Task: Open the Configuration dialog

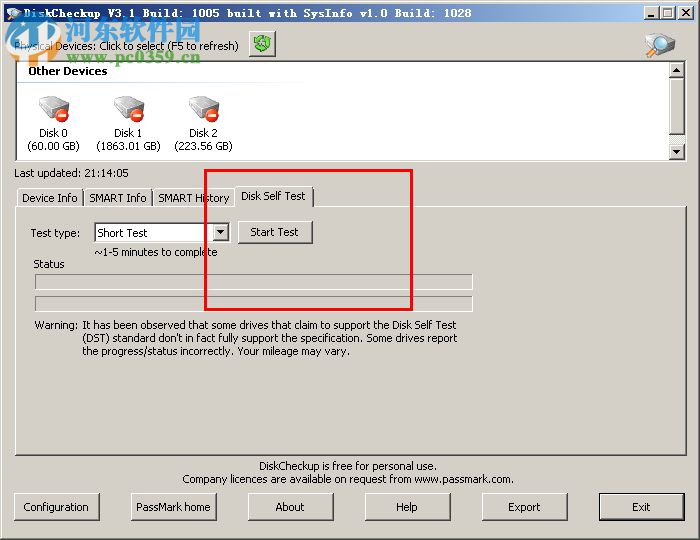Action: (x=56, y=507)
